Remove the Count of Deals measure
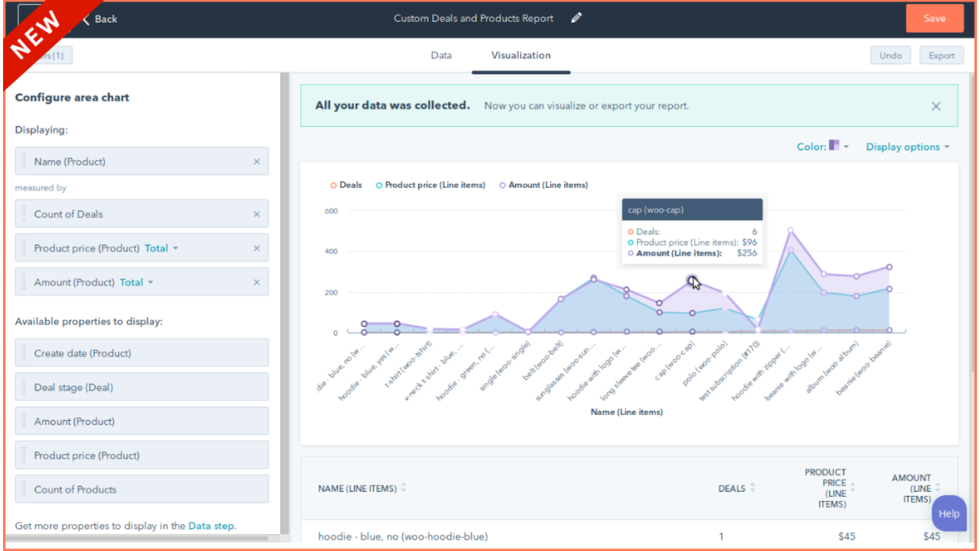 257,214
